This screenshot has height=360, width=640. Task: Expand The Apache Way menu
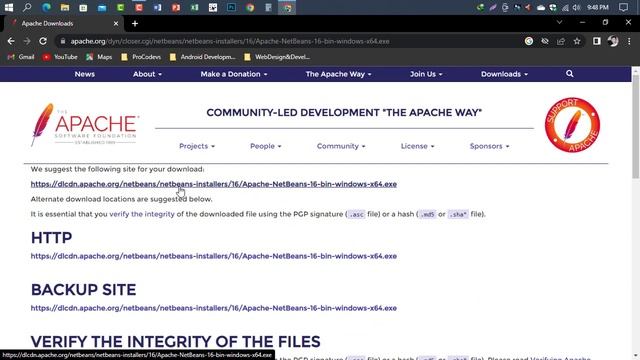(338, 74)
